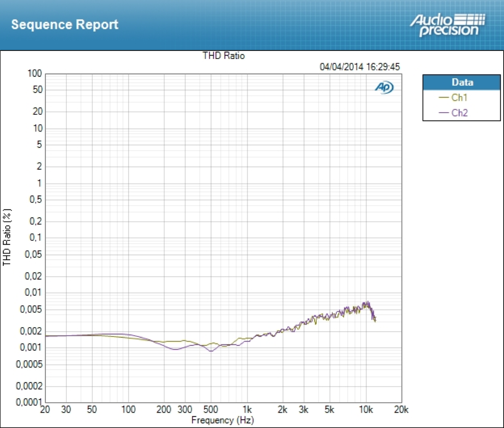Image resolution: width=504 pixels, height=428 pixels.
Task: Click the vertical THD Ratio (%) axis label
Action: tap(7, 237)
